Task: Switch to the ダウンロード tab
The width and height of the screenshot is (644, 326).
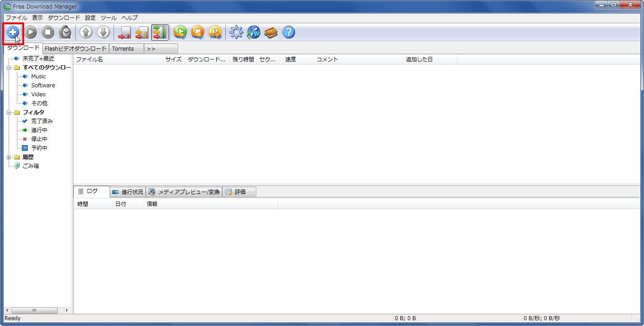Action: (23, 48)
